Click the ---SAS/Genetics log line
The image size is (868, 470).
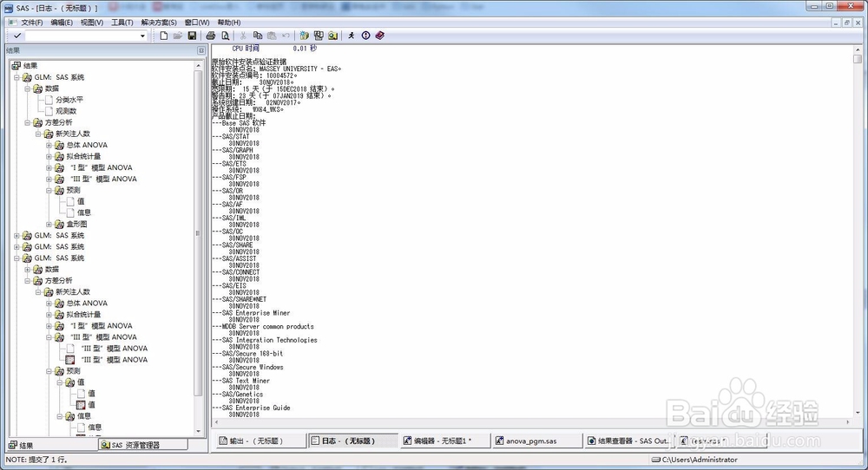coord(238,395)
